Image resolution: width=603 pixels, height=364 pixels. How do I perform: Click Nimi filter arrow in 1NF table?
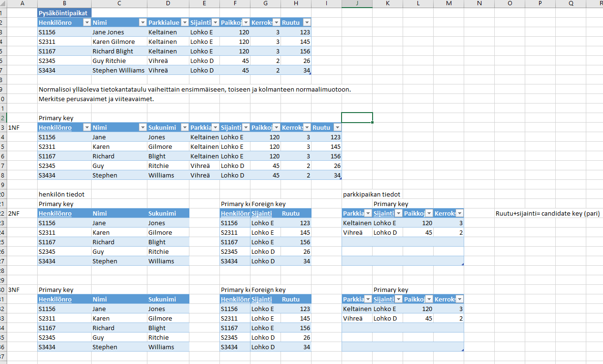pos(142,127)
